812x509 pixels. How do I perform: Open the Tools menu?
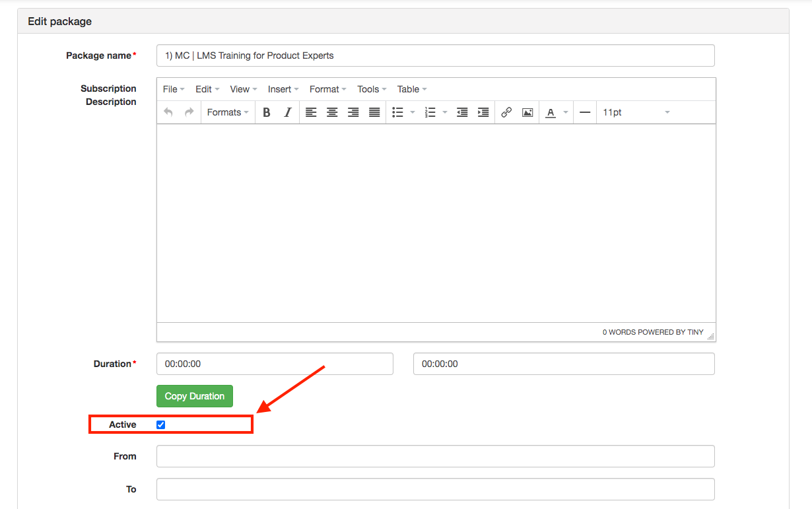click(x=372, y=89)
